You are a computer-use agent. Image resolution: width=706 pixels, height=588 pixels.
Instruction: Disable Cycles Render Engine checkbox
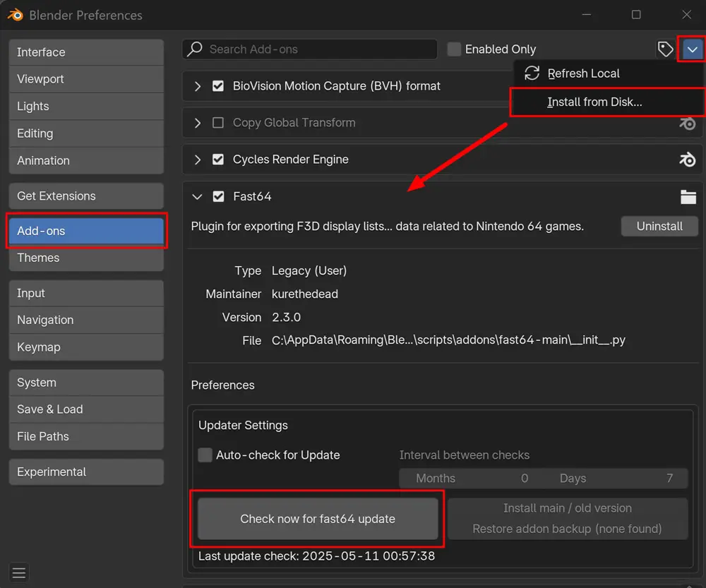(218, 160)
